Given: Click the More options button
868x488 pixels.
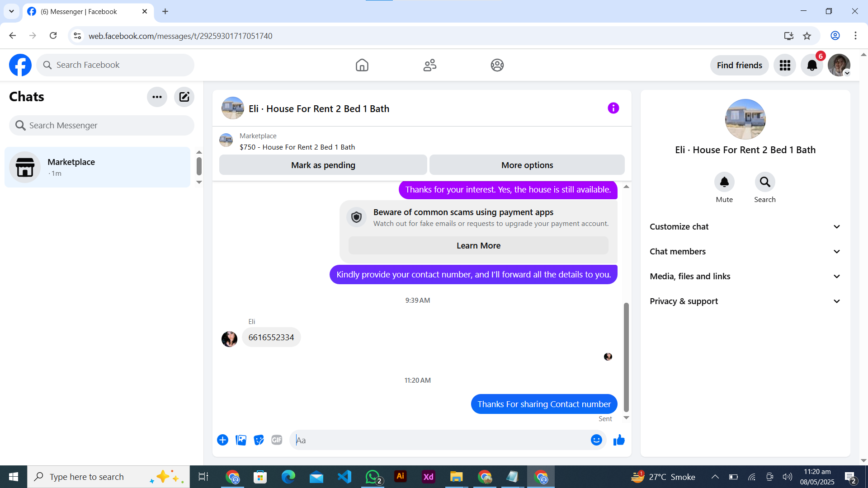Looking at the screenshot, I should click(x=527, y=165).
